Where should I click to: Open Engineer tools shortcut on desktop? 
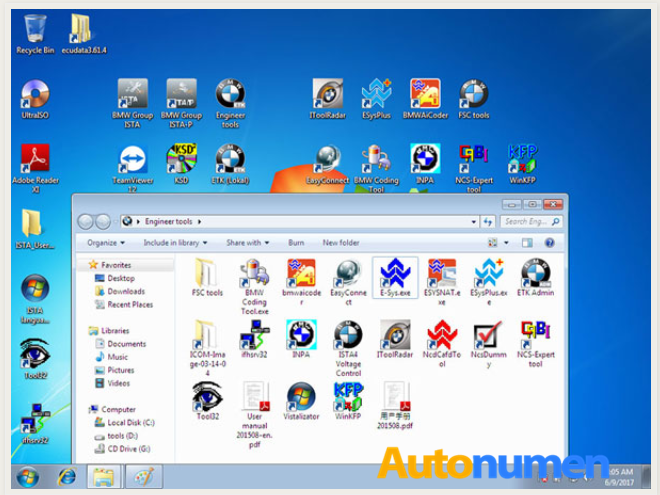click(x=230, y=104)
